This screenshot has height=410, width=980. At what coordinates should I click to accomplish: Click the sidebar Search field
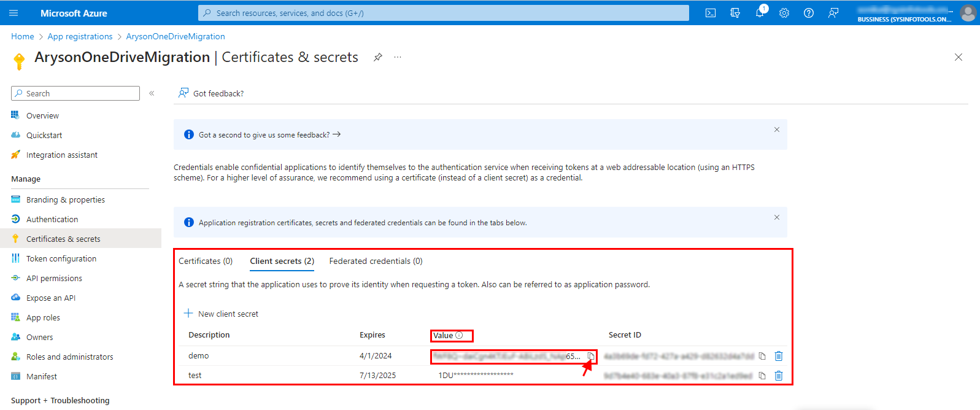(x=75, y=93)
